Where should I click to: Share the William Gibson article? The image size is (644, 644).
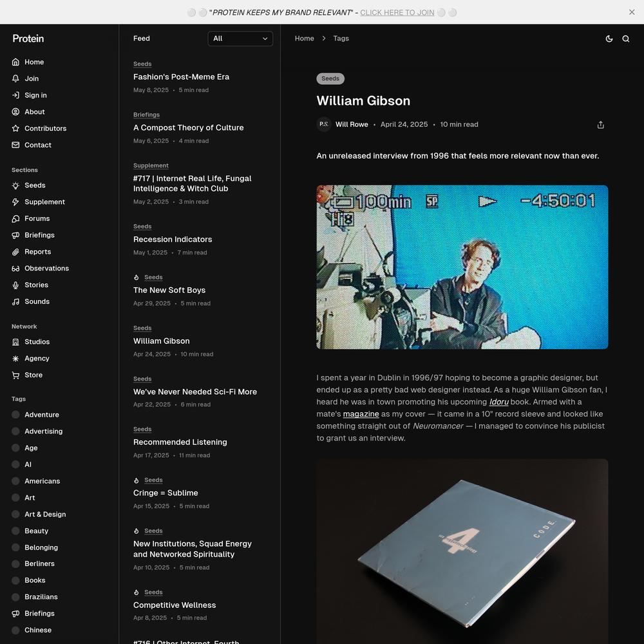[x=600, y=125]
